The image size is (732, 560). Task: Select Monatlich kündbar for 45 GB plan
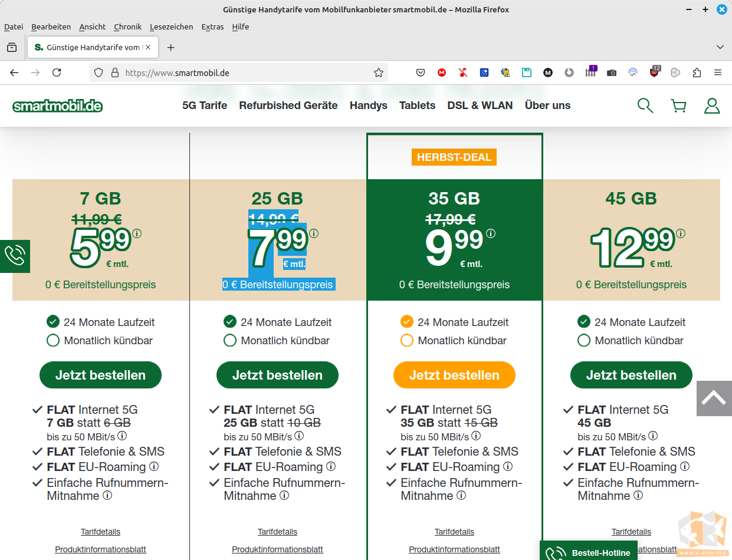584,340
